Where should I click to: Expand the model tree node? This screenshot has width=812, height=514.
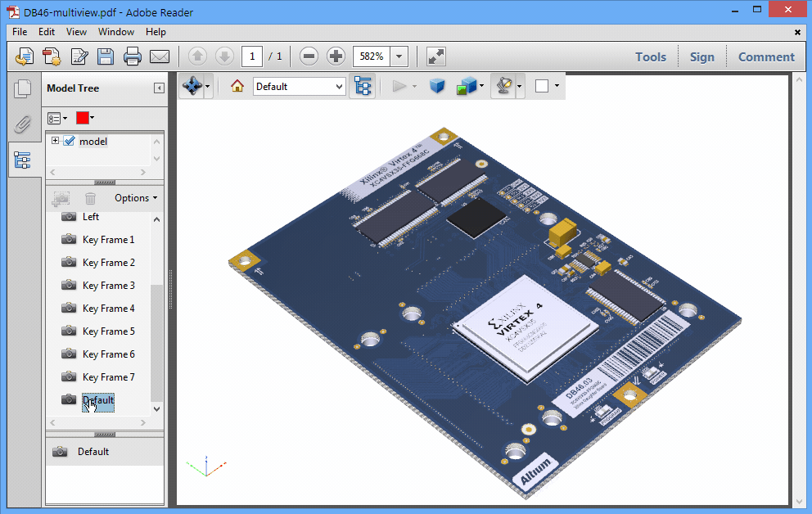[x=56, y=141]
